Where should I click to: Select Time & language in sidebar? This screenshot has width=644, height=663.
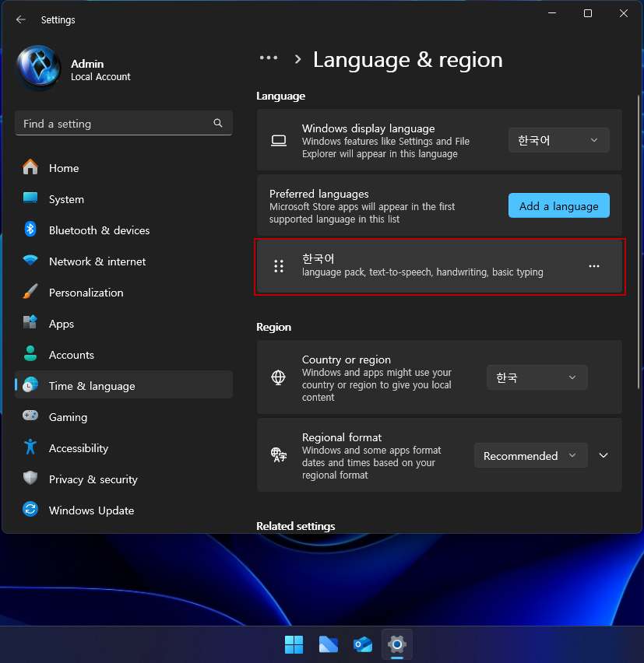pyautogui.click(x=124, y=386)
